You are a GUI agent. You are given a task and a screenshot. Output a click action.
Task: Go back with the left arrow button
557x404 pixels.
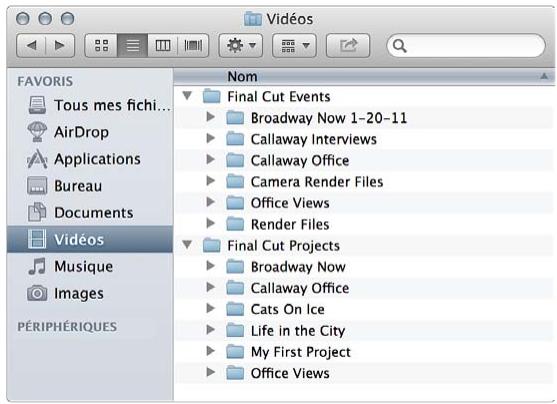coord(31,45)
